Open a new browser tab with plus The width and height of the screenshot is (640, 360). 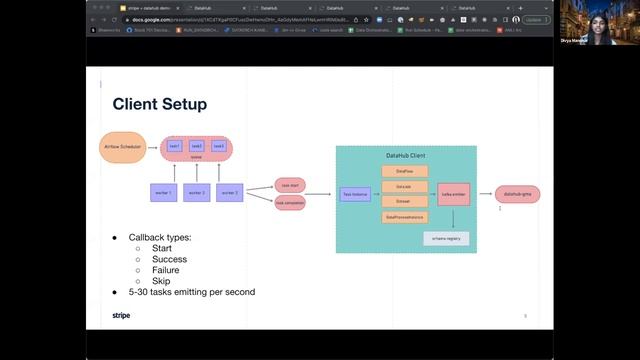520,8
